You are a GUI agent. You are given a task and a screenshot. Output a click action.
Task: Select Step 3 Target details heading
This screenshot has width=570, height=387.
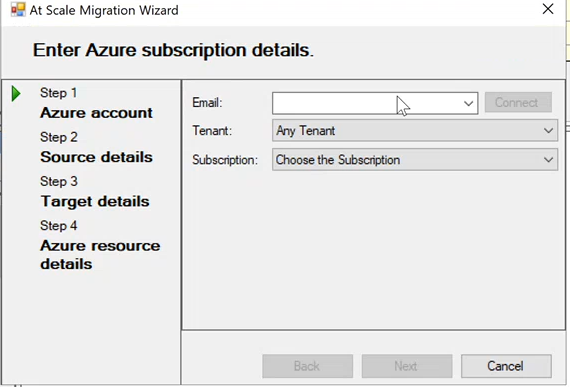point(95,202)
